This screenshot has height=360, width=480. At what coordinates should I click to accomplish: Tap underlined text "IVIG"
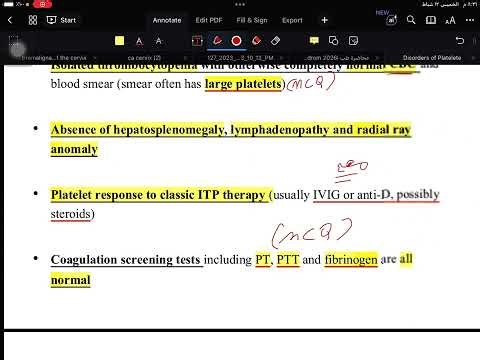coord(326,195)
